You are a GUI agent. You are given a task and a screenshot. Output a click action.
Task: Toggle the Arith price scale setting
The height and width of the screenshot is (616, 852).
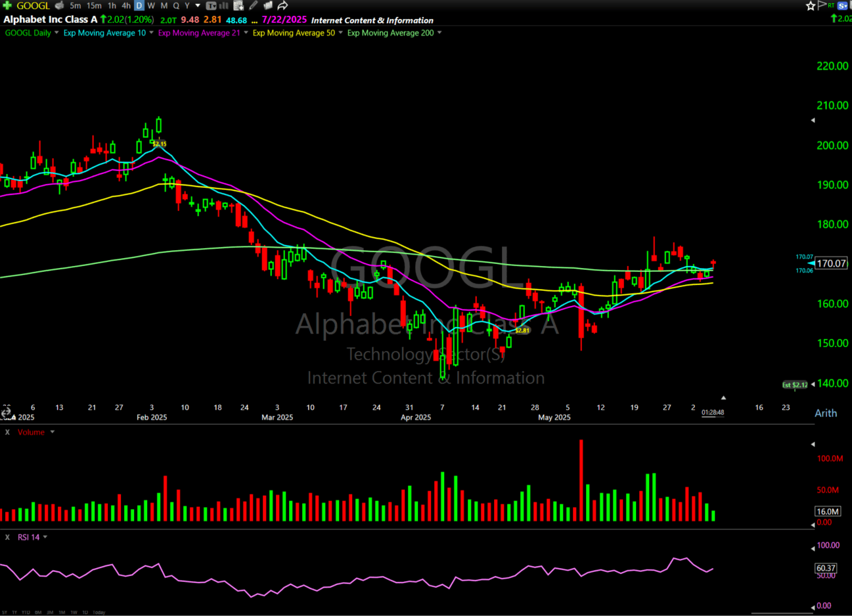(x=826, y=413)
